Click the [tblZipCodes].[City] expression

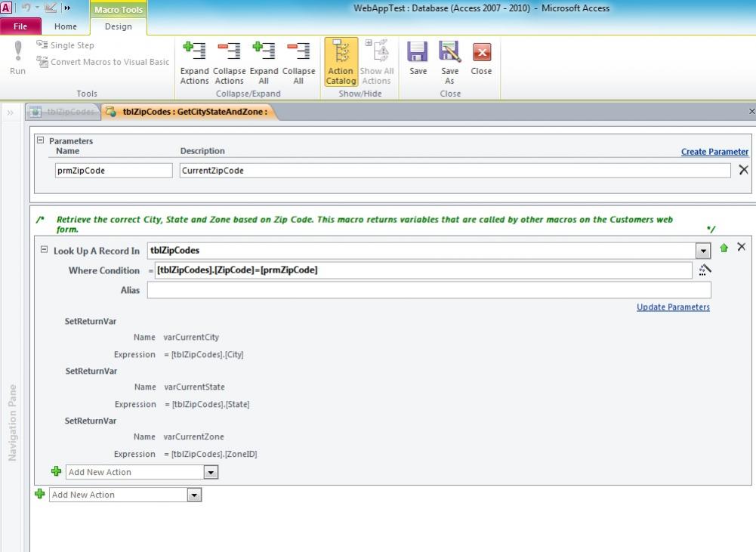208,354
